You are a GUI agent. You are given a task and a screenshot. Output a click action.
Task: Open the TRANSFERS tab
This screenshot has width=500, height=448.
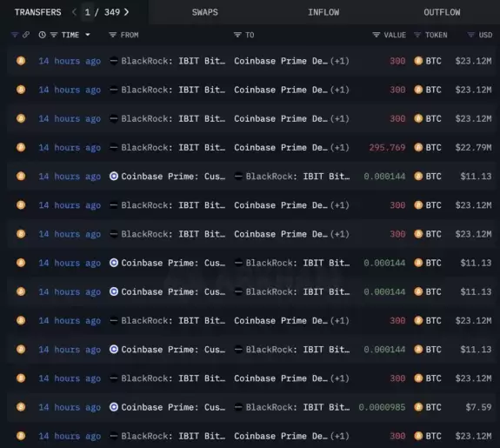[x=37, y=12]
